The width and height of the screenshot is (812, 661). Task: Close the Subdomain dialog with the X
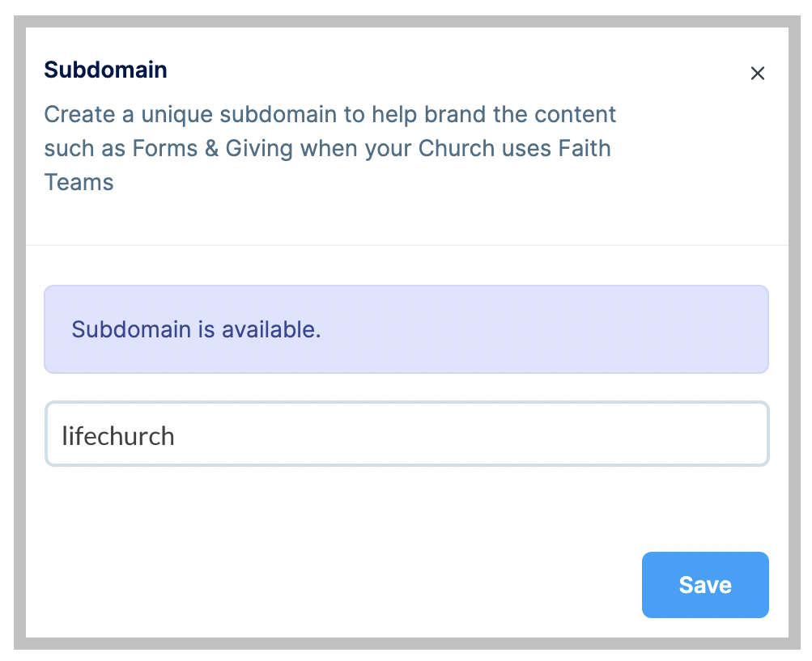(757, 74)
